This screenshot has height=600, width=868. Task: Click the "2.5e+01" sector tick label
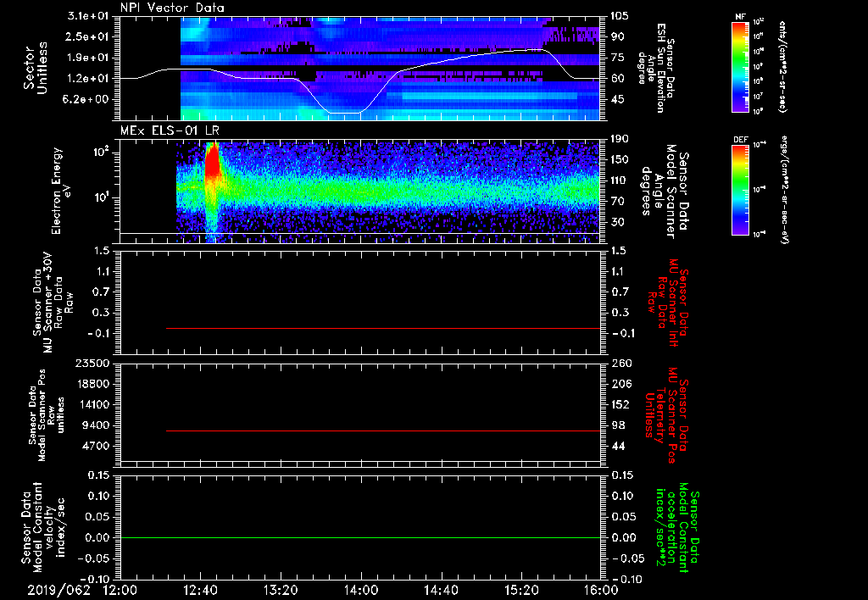pos(88,36)
